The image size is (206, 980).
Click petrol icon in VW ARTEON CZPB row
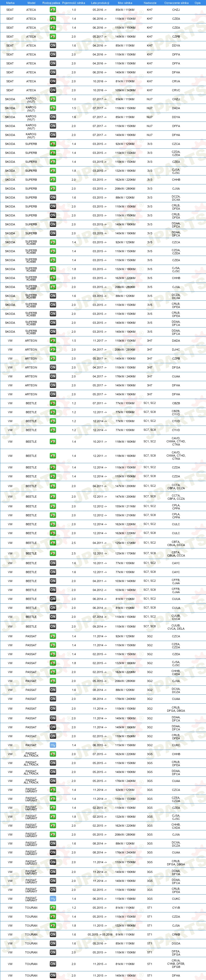pyautogui.click(x=53, y=358)
